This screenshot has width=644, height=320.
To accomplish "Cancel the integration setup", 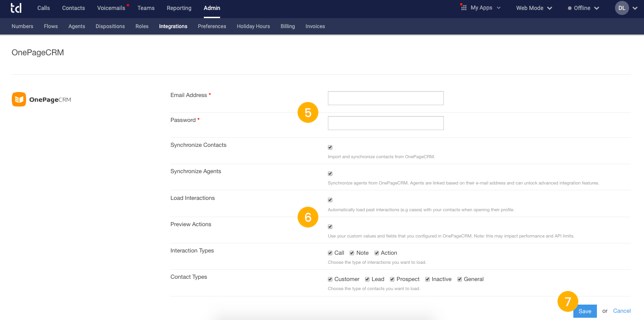I will (x=622, y=310).
